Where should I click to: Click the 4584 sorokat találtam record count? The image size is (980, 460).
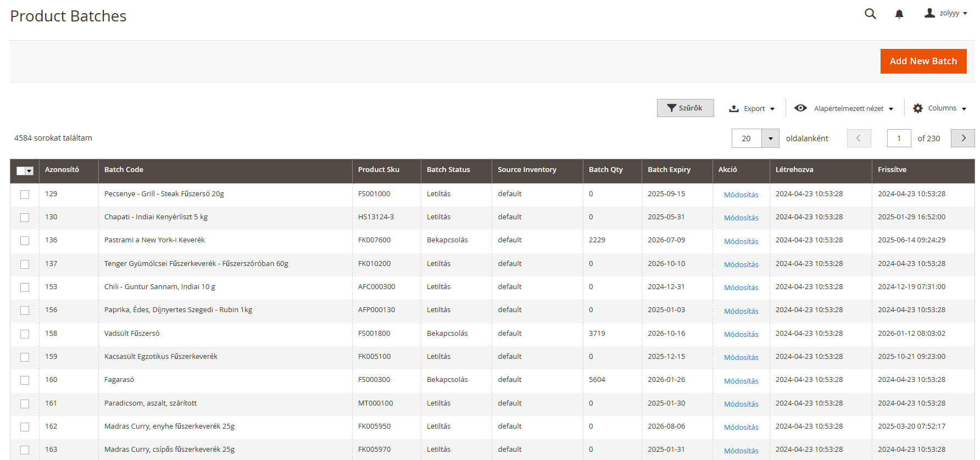pos(53,138)
